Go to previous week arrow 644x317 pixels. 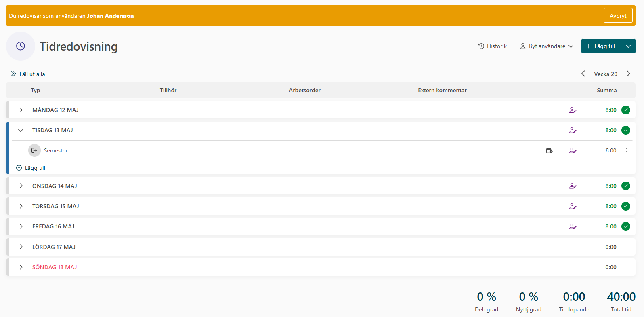pyautogui.click(x=583, y=74)
